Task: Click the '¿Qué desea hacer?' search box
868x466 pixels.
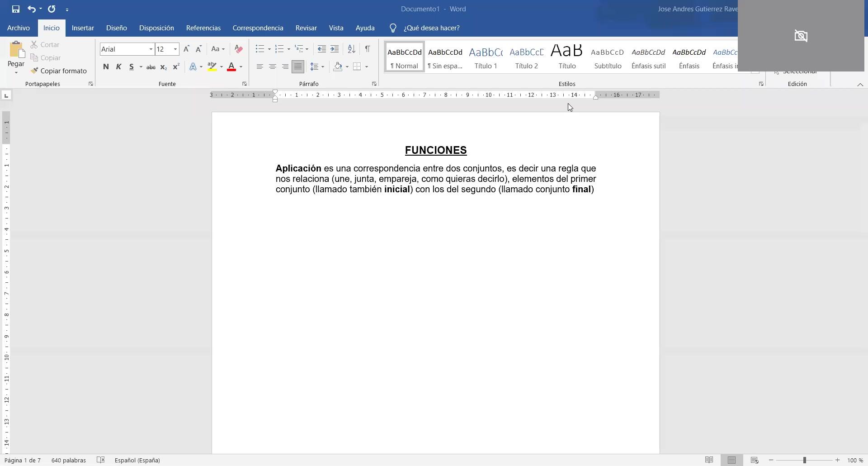Action: point(431,28)
